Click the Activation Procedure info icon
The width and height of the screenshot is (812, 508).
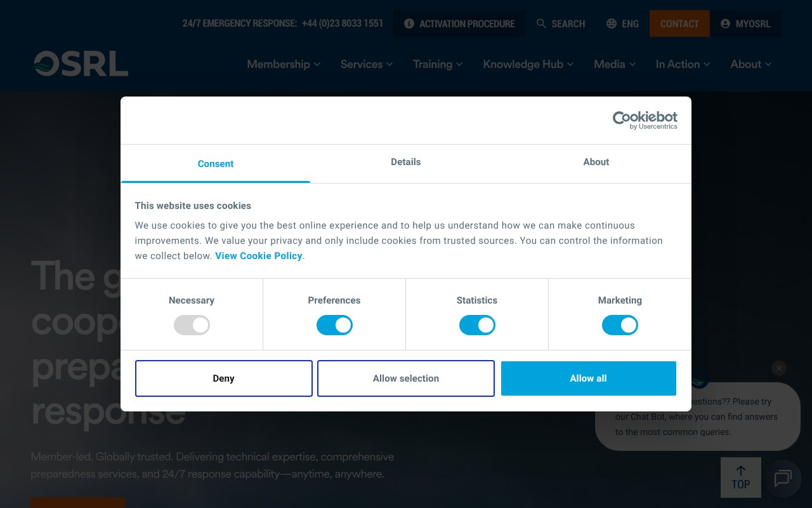(409, 23)
